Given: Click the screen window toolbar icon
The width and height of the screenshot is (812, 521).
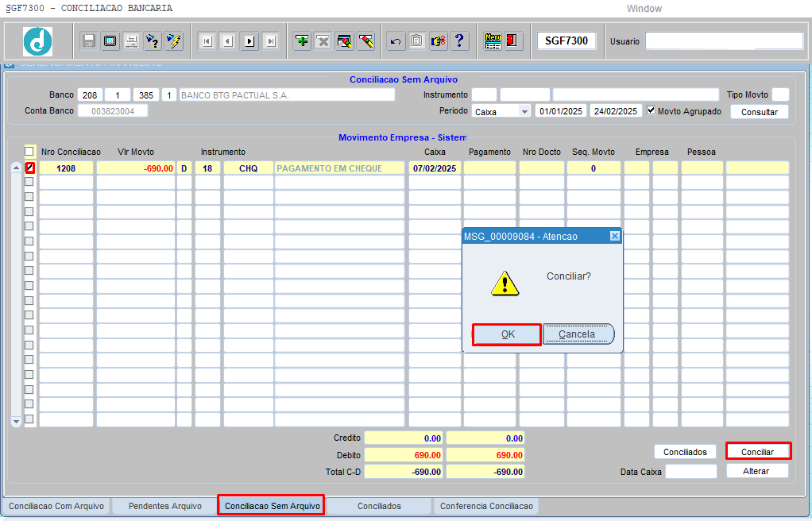Looking at the screenshot, I should point(110,41).
